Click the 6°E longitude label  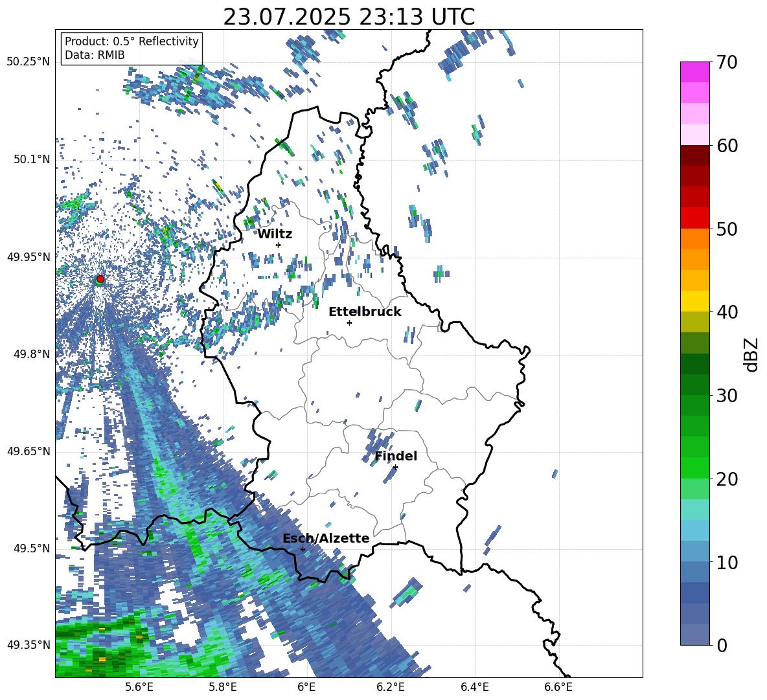(x=306, y=687)
